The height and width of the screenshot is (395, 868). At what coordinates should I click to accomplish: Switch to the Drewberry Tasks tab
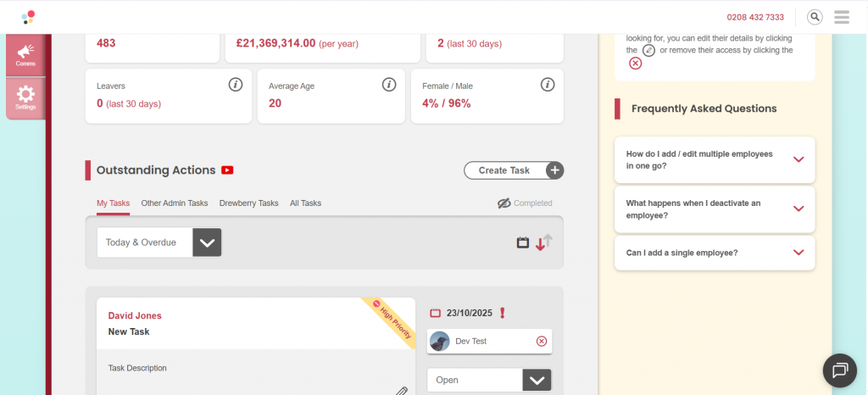248,203
